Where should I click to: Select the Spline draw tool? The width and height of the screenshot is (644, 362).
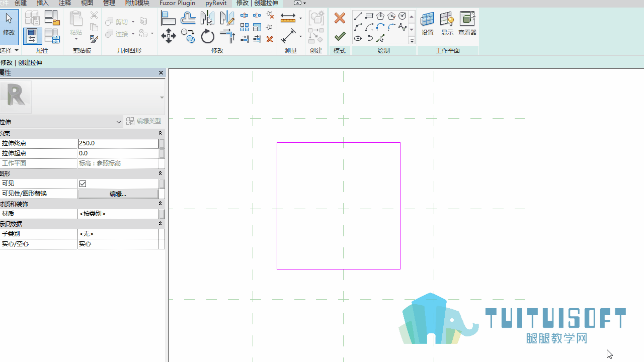point(403,27)
